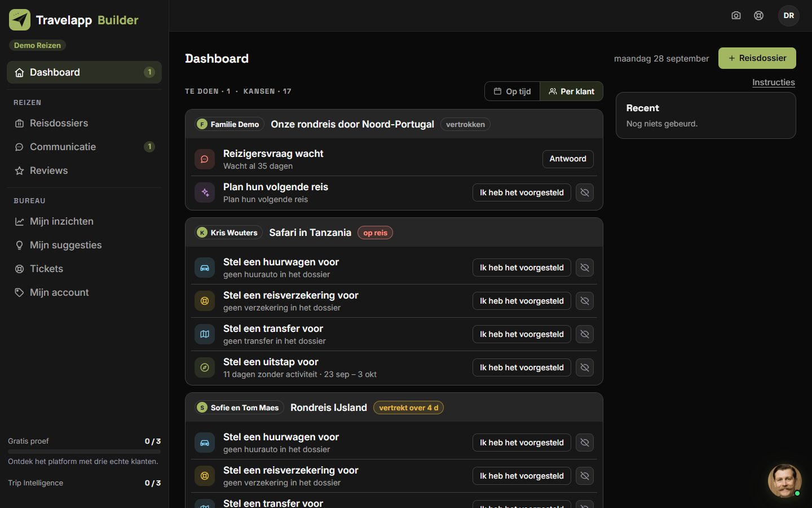Hide transfer suggestion for Safari in Tanzania

click(x=585, y=334)
